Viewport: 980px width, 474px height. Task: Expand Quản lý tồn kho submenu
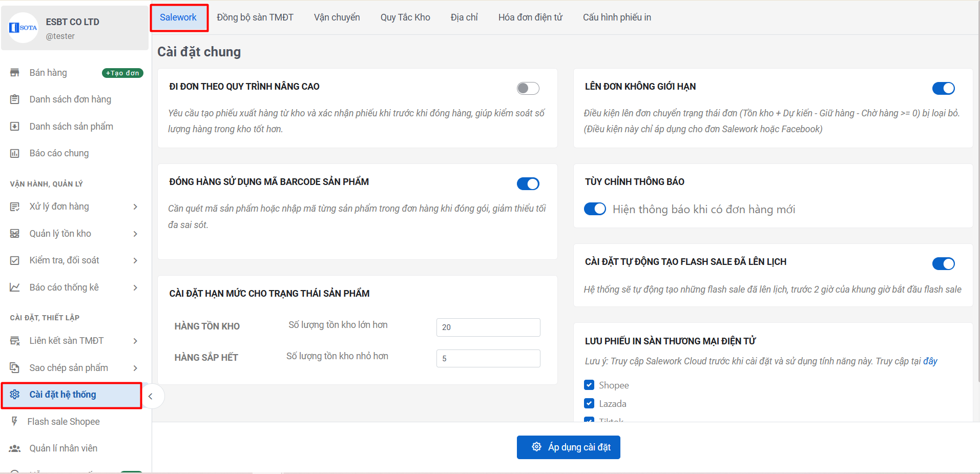click(x=135, y=234)
